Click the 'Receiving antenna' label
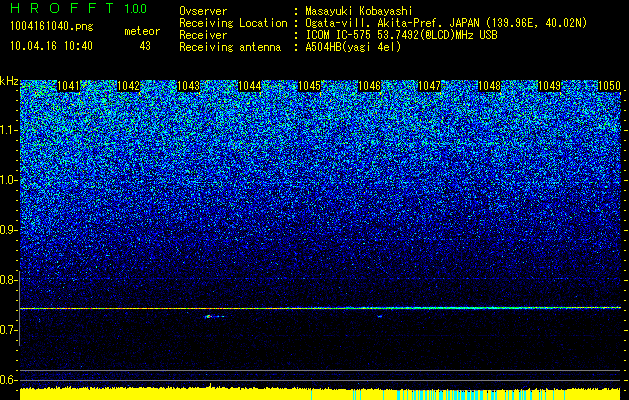The image size is (629, 400). [x=230, y=47]
